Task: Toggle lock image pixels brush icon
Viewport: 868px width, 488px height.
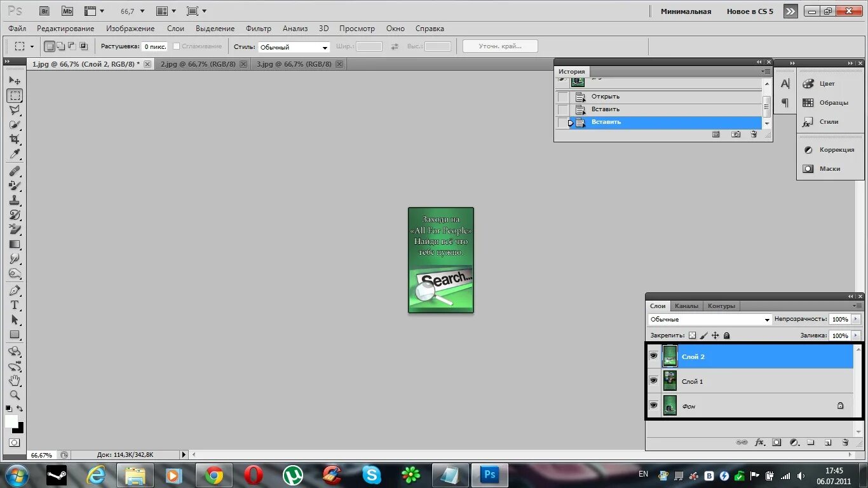Action: pyautogui.click(x=704, y=335)
